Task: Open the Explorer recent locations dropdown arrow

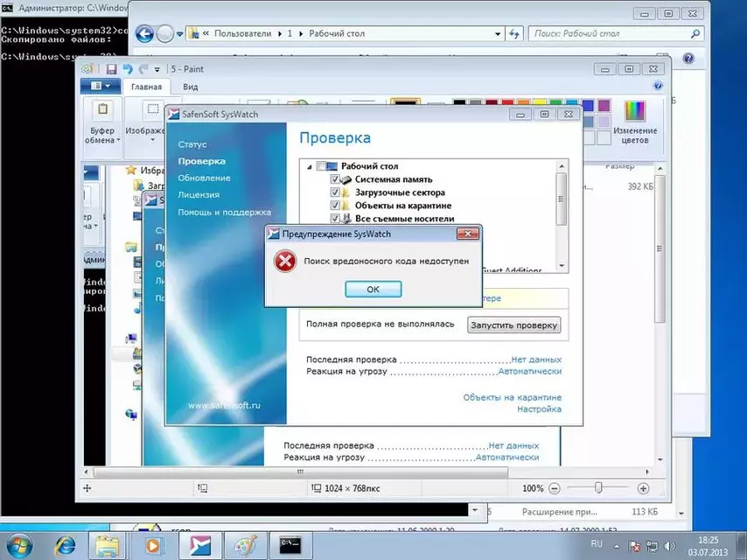Action: point(179,34)
